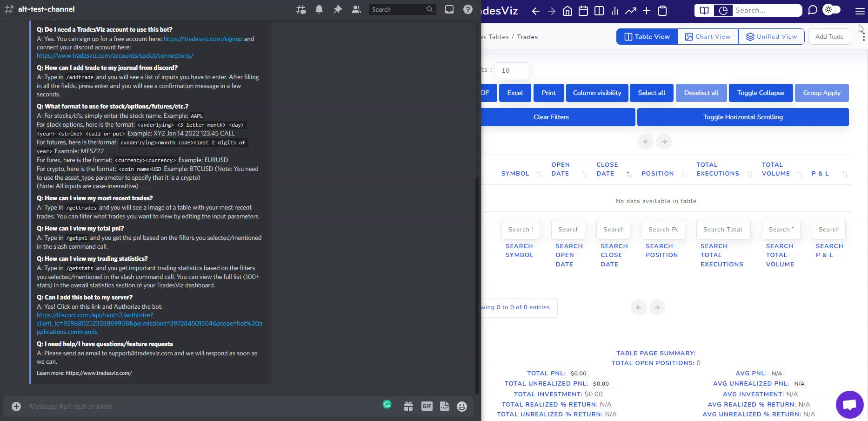This screenshot has height=421, width=868.
Task: Click TradesViz back arrow in top bar
Action: coord(536,11)
